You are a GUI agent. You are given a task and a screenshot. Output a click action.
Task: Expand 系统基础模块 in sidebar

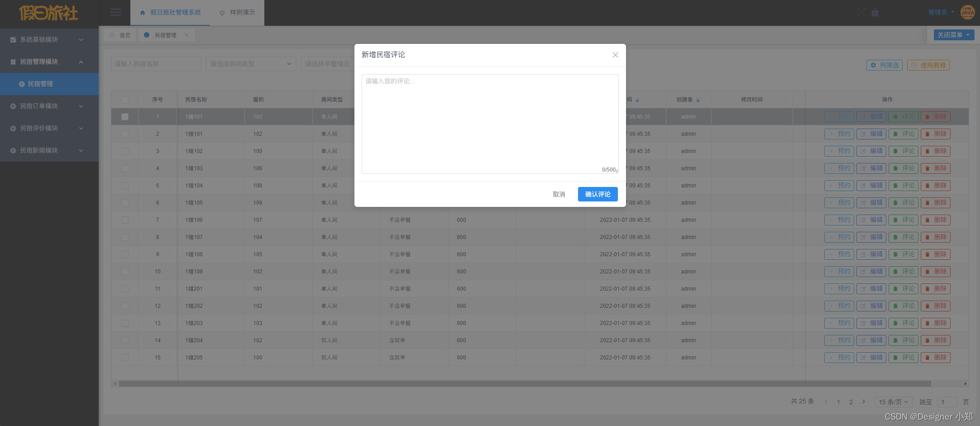(49, 40)
